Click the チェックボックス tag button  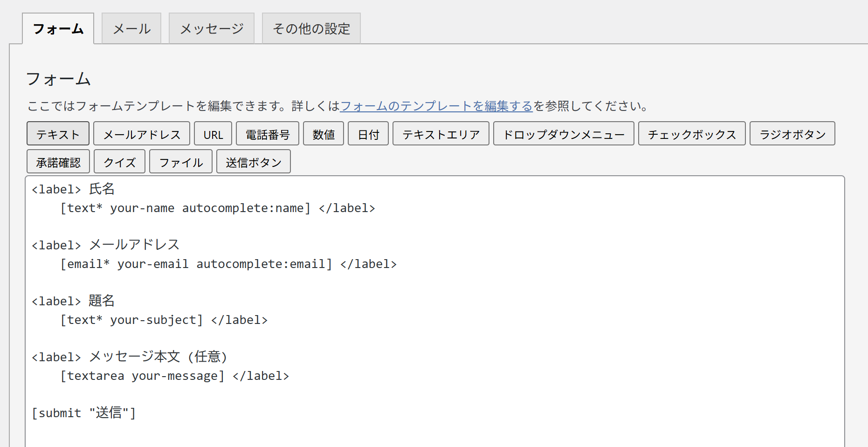click(x=692, y=134)
